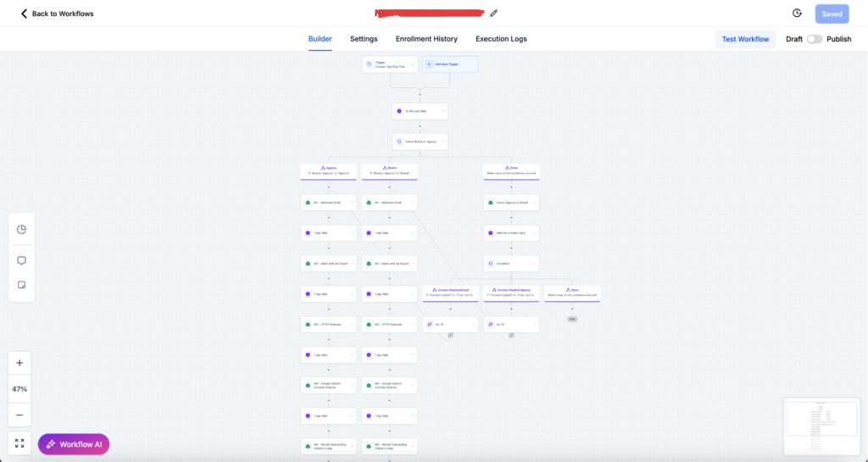View the Execution Logs tab
Screen dimensions: 868x462
pos(501,39)
